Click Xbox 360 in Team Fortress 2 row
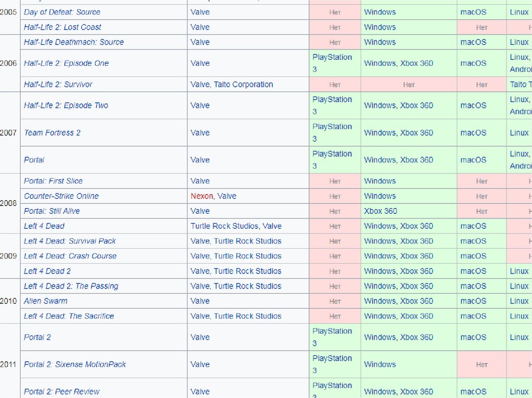The image size is (532, 398). coord(416,133)
